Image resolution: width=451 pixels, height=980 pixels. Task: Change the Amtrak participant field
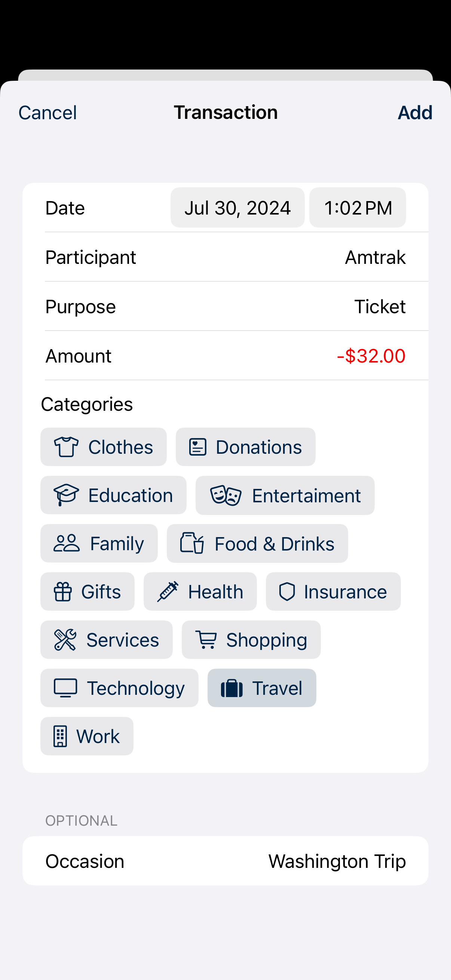tap(225, 257)
